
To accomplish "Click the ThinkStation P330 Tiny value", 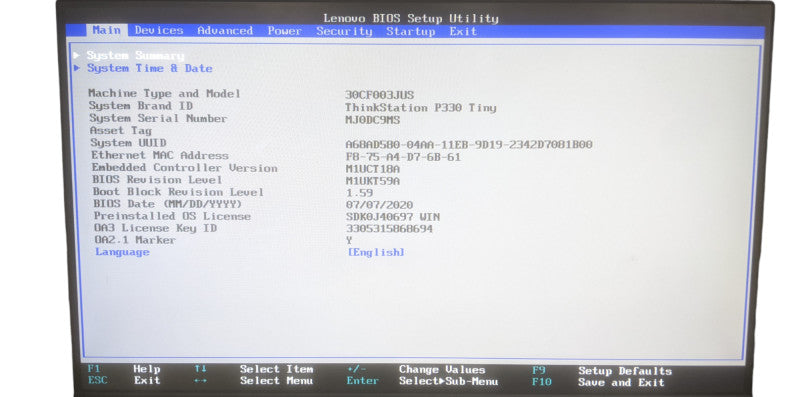I will pyautogui.click(x=420, y=108).
